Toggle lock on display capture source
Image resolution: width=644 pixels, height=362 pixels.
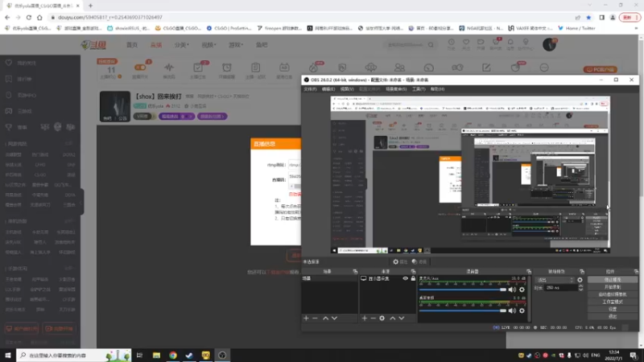click(413, 278)
